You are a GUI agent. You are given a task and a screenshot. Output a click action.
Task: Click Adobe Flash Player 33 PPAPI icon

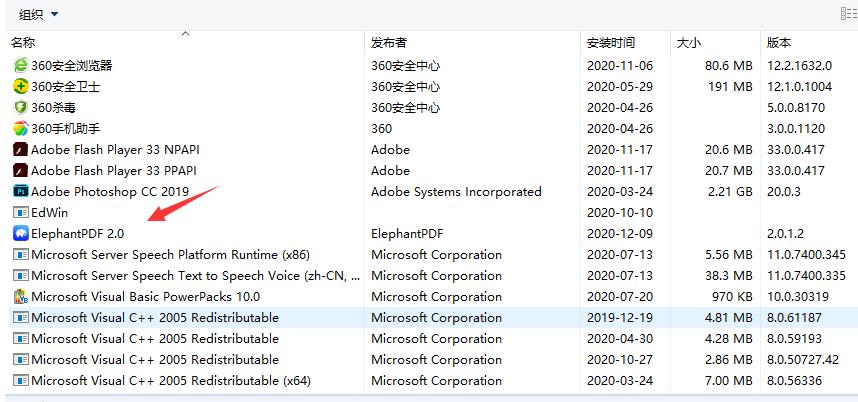(20, 170)
